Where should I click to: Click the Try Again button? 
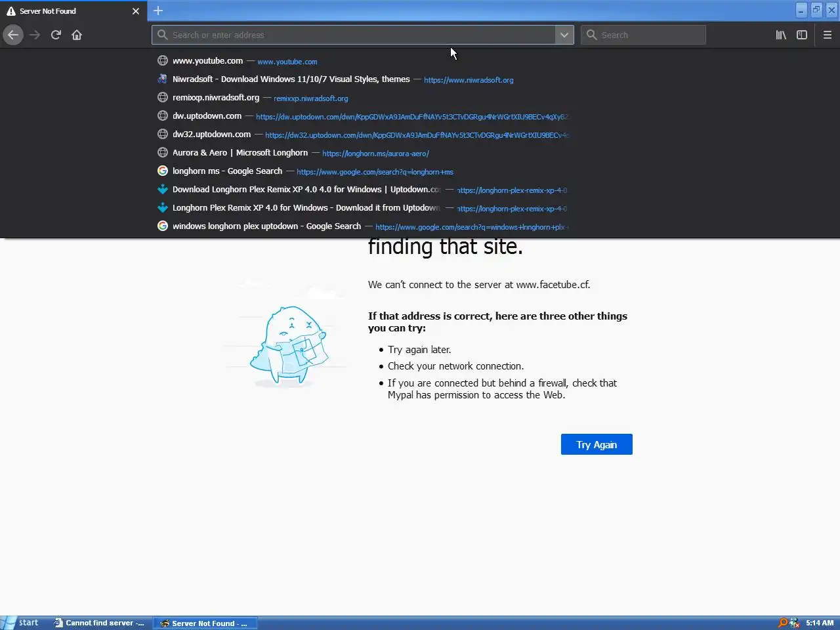pyautogui.click(x=597, y=444)
